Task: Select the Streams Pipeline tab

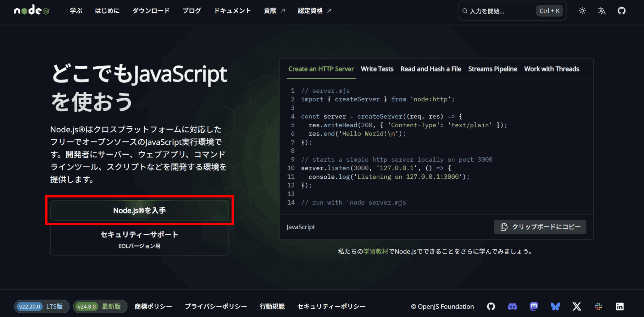Action: pyautogui.click(x=492, y=69)
